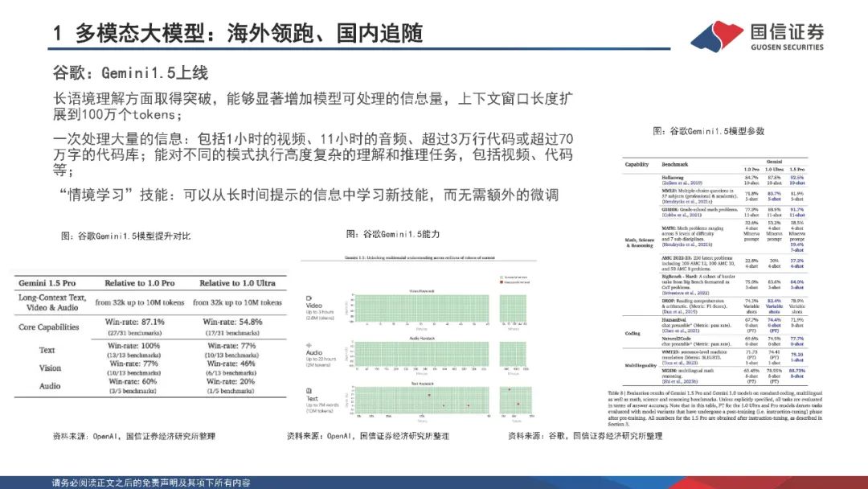Click "from 32k up to 10M tokens" under Relative to 1.0 Ultra
Image resolution: width=868 pixels, height=489 pixels.
click(237, 302)
